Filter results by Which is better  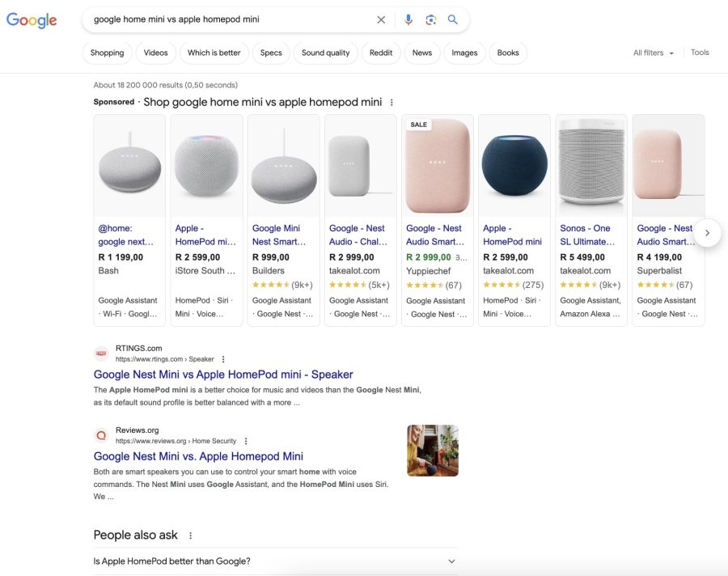[x=214, y=53]
